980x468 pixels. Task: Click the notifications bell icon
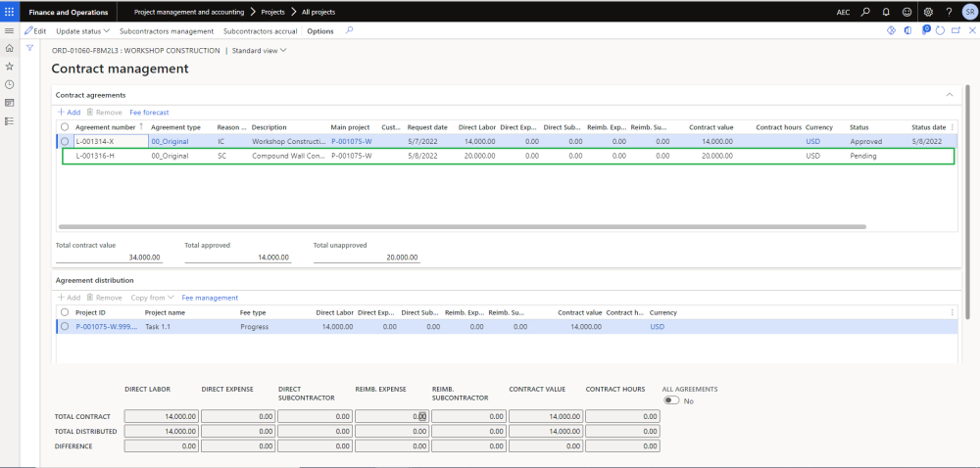coord(886,12)
